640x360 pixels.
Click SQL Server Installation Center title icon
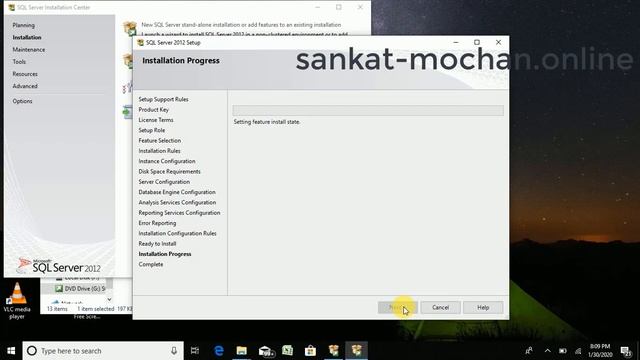[11, 7]
